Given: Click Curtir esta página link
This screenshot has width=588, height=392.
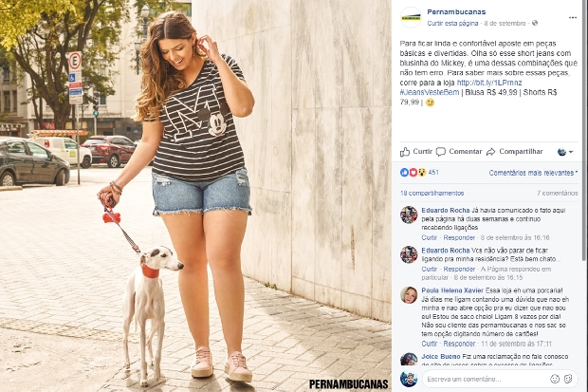Looking at the screenshot, I should click(x=452, y=24).
